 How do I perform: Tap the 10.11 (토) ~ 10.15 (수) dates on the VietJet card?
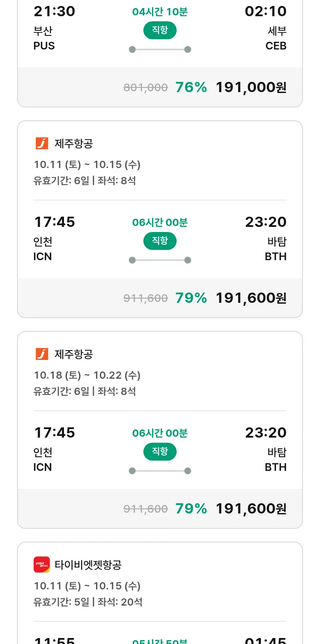(87, 586)
